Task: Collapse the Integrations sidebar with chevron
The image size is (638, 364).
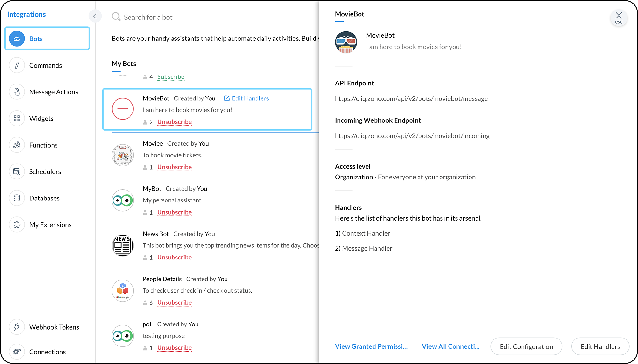Action: [x=95, y=16]
